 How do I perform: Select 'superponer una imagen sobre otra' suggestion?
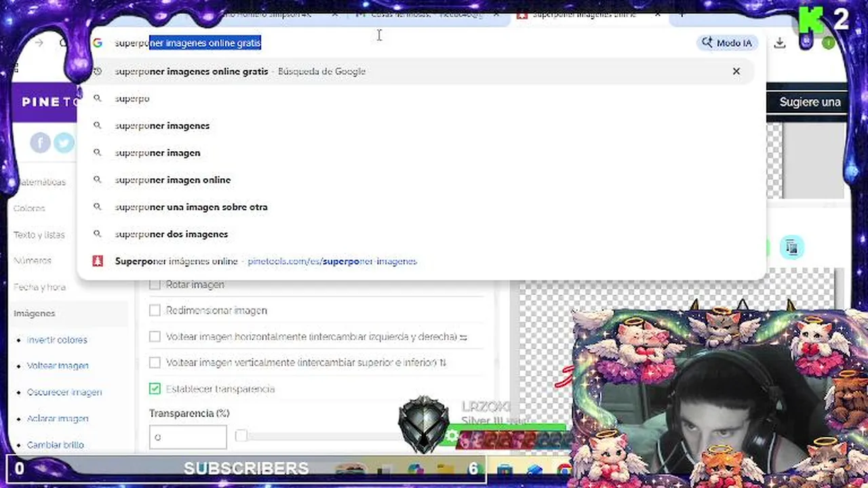191,207
